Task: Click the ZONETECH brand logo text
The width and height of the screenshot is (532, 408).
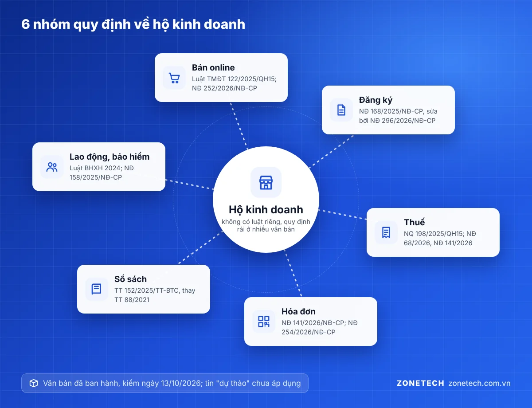Action: (420, 383)
